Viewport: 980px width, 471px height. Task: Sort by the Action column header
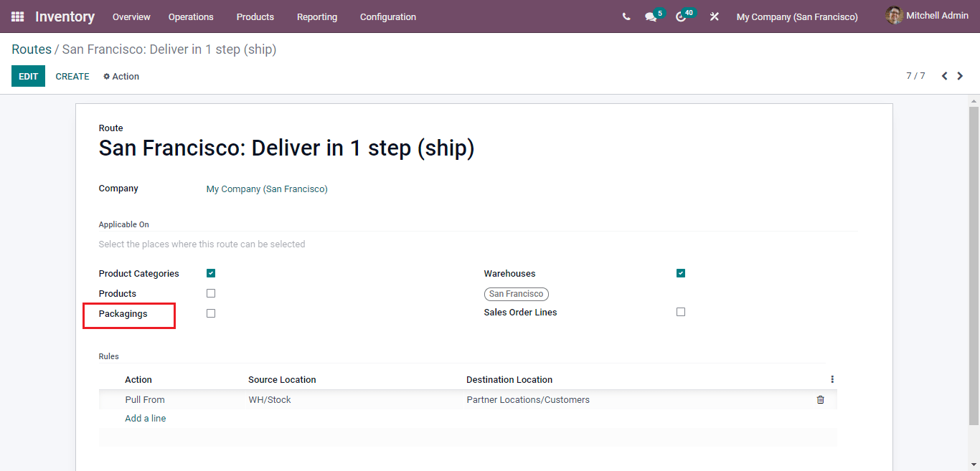point(138,380)
